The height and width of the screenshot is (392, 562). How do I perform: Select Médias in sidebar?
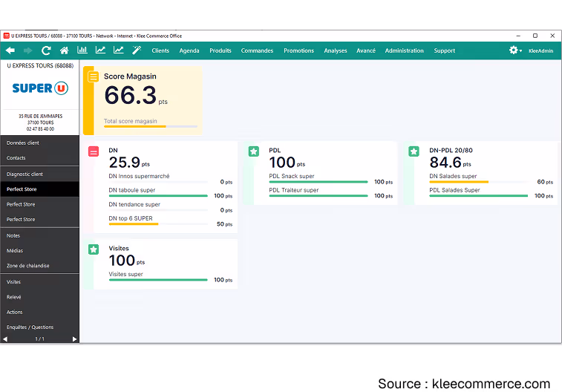(40, 250)
